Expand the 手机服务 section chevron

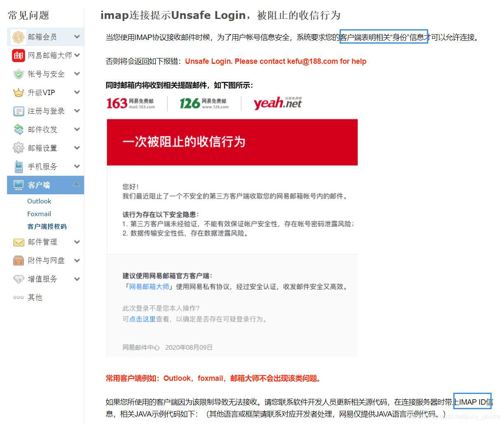77,166
